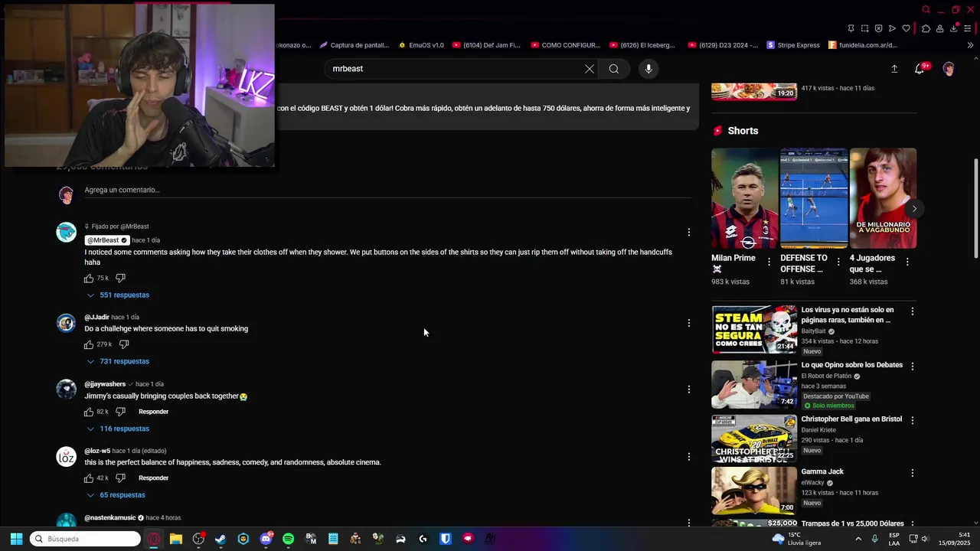Image resolution: width=980 pixels, height=551 pixels.
Task: Expand 551 respuestas under pinned comment
Action: (x=118, y=295)
